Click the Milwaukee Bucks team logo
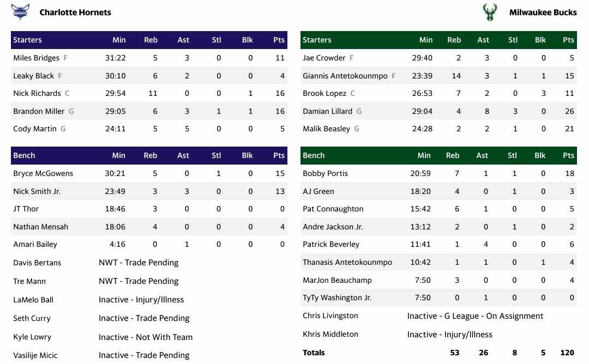 pos(489,12)
